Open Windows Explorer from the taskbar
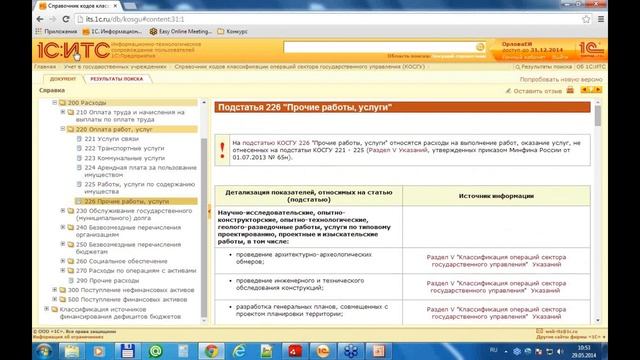 coord(72,351)
